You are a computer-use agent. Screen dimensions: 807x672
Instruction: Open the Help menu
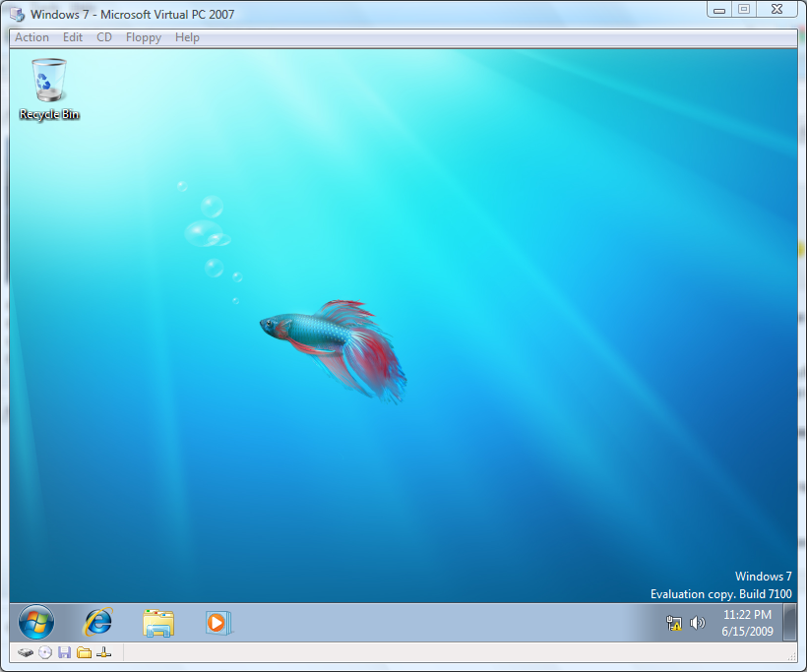point(187,37)
